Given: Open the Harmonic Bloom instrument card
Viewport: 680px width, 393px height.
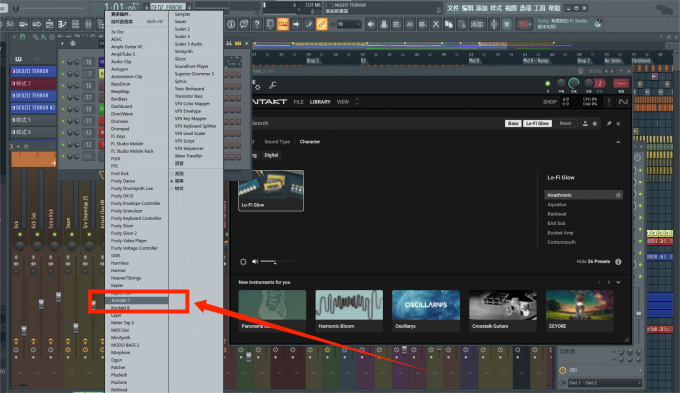Looking at the screenshot, I should (x=349, y=311).
